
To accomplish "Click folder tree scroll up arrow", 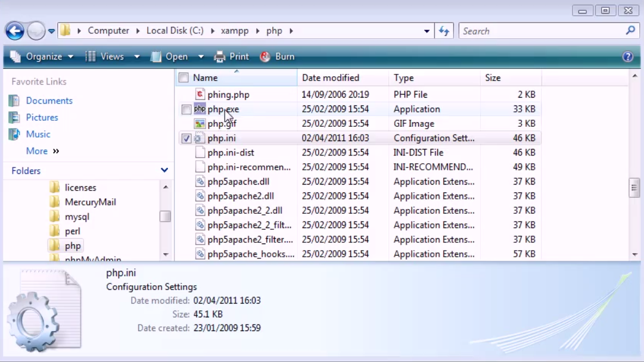I will 166,187.
